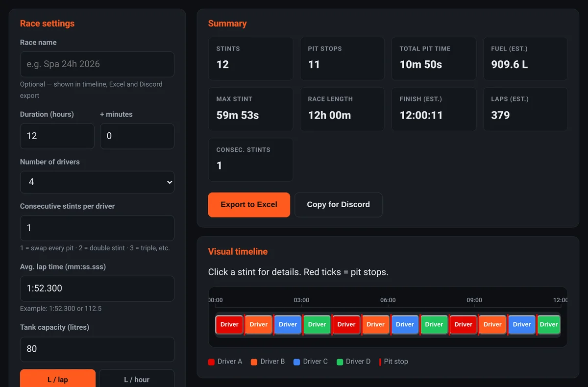Focus the Duration hours field showing 12
This screenshot has width=588, height=387.
pos(57,136)
